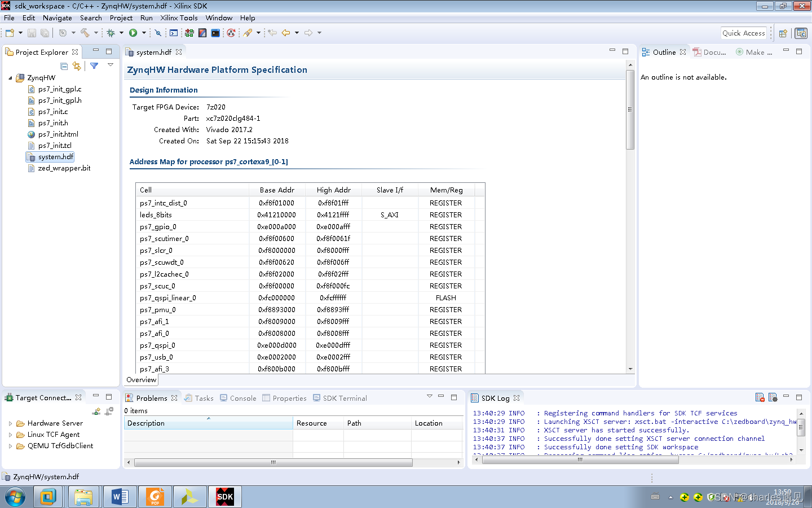Viewport: 812px width, 508px height.
Task: Switch to the Properties tab
Action: point(285,398)
